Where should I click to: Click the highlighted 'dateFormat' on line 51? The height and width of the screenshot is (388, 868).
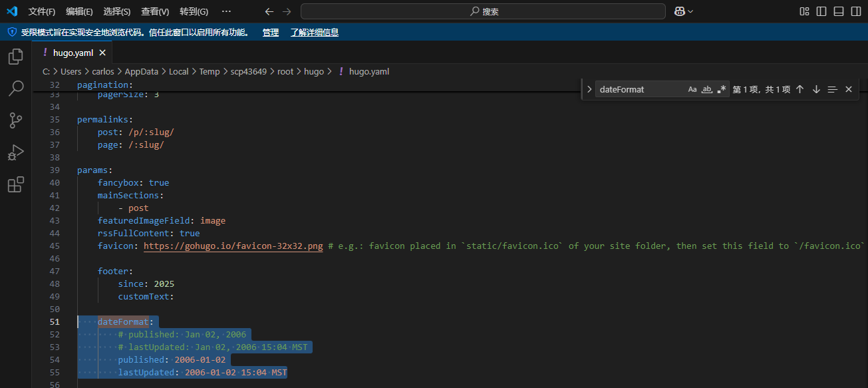tap(123, 322)
